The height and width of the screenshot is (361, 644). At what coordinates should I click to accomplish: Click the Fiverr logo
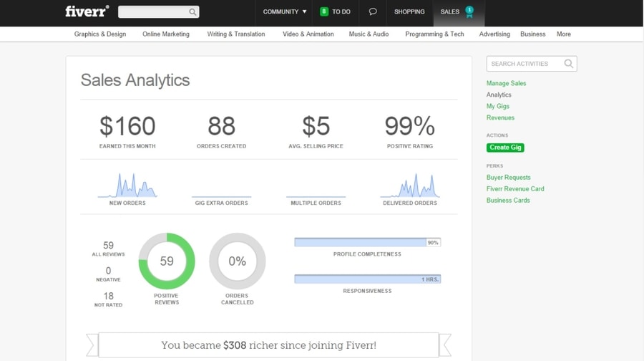pyautogui.click(x=87, y=11)
